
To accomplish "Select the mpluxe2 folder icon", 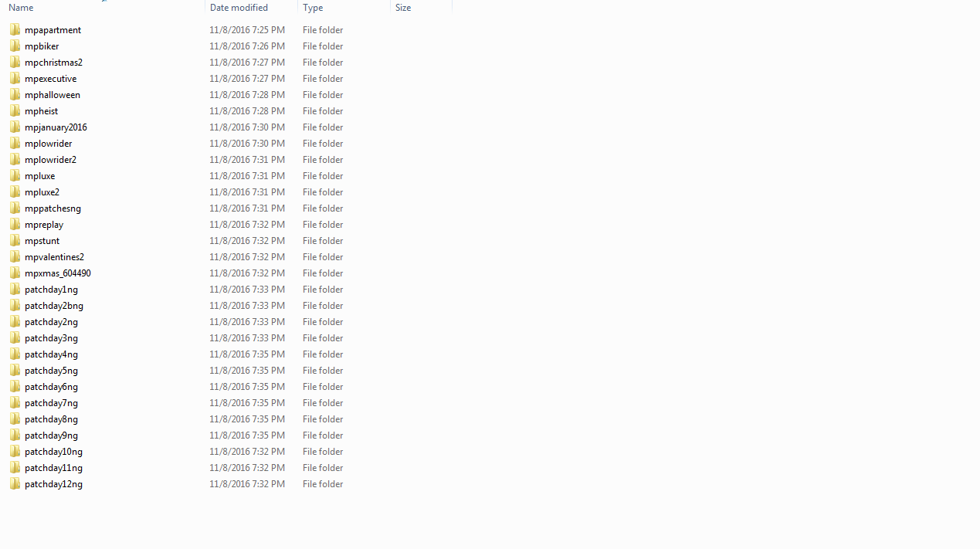I will point(15,192).
